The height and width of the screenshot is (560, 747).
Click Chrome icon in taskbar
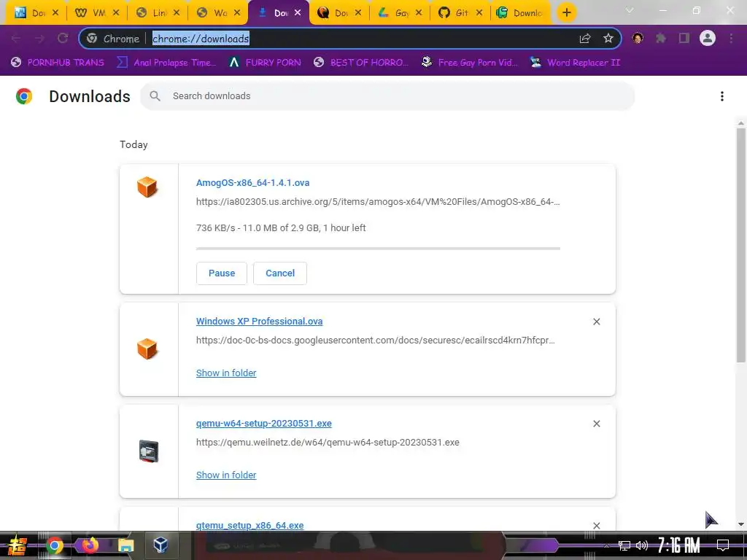[54, 545]
